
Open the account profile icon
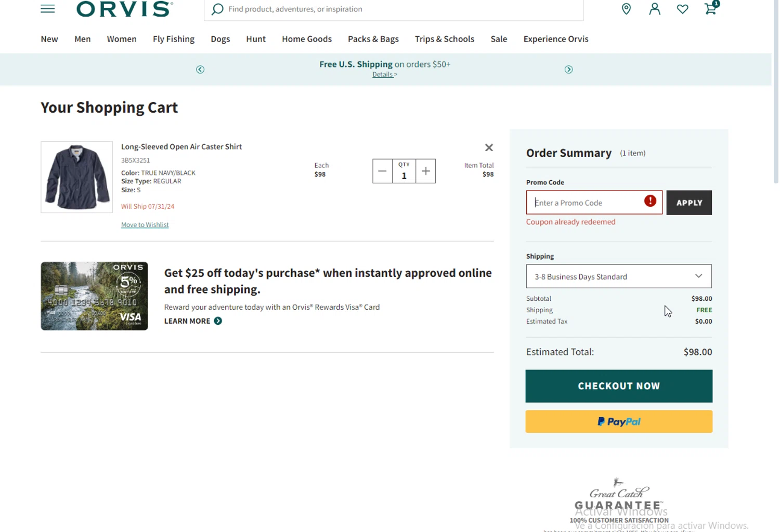(655, 9)
